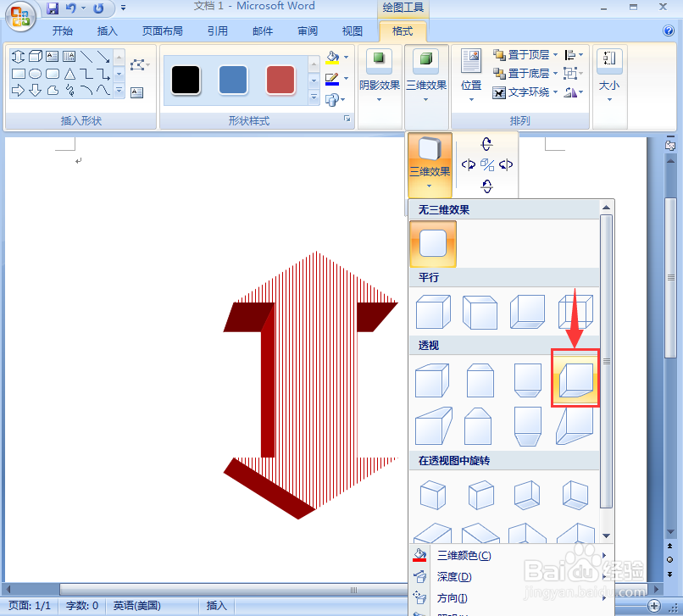
Task: Switch to the 邮件 tab
Action: click(x=263, y=31)
